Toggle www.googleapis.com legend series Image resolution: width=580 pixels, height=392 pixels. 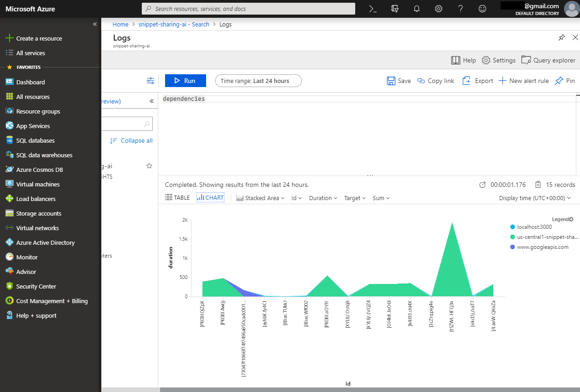pyautogui.click(x=539, y=247)
